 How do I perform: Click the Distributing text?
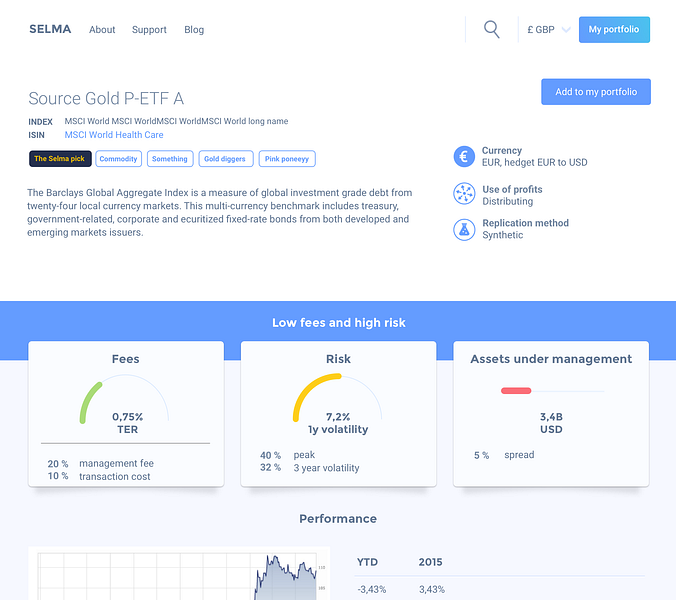pos(507,201)
